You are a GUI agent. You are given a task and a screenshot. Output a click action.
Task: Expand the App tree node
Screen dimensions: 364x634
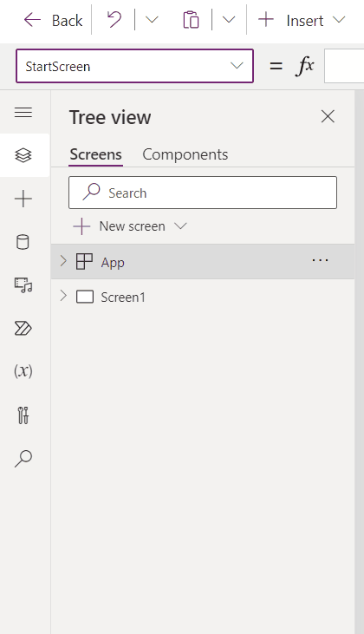(x=63, y=261)
